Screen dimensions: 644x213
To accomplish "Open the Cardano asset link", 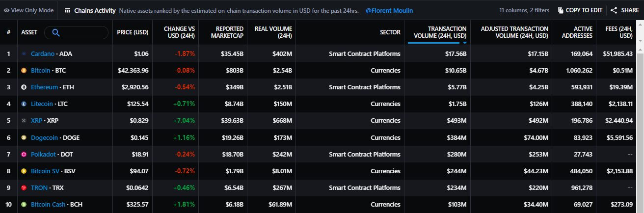I will tap(43, 54).
